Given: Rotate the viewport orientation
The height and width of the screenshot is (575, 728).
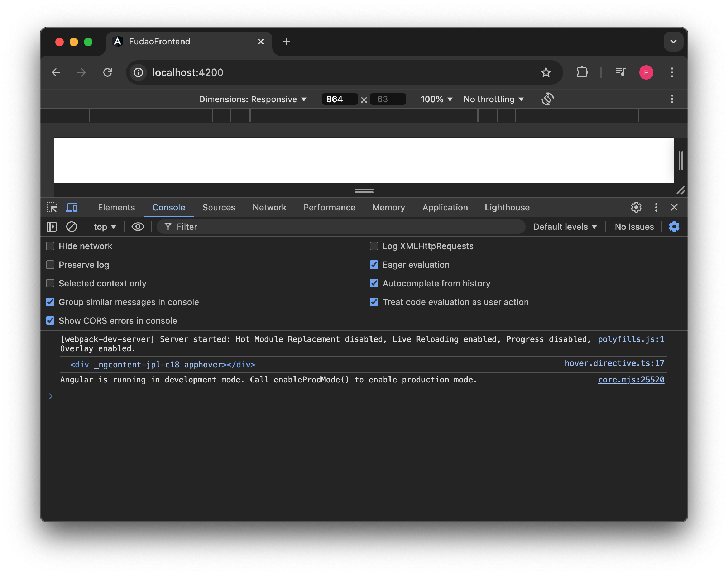Looking at the screenshot, I should 547,99.
